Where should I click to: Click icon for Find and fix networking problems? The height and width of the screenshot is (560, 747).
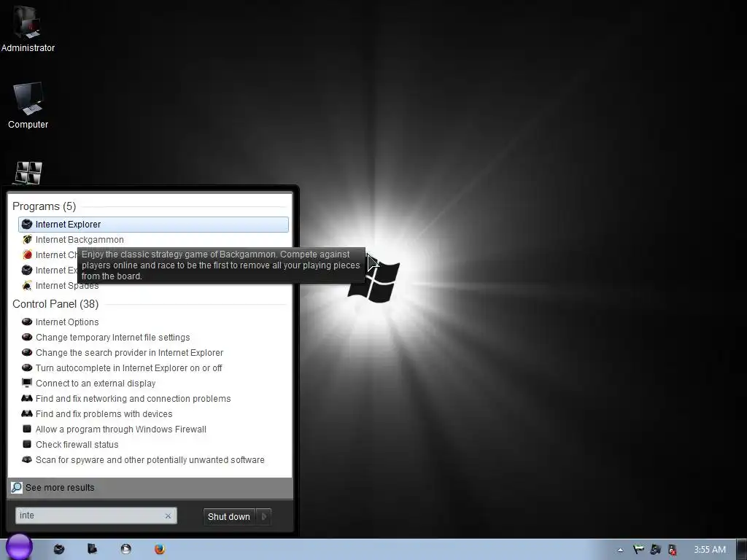click(27, 398)
